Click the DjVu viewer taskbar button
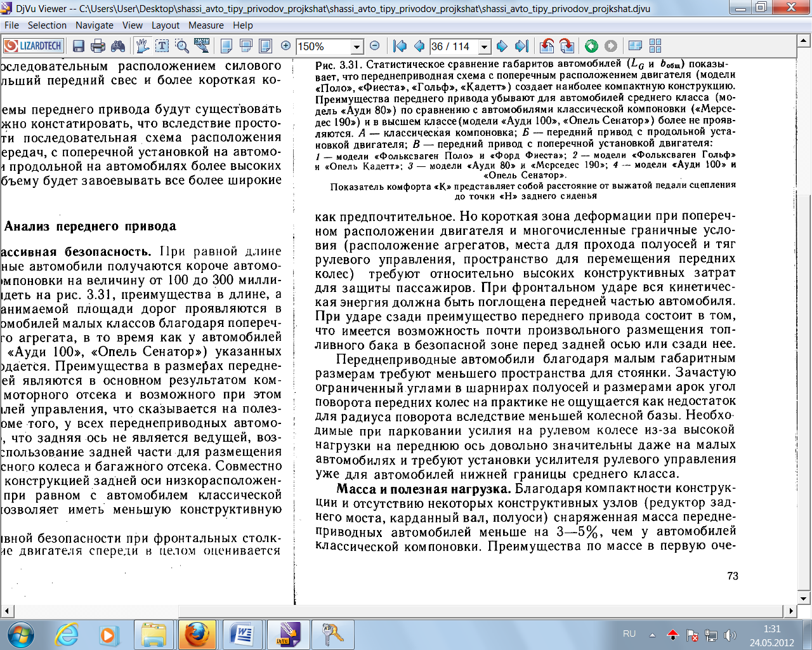This screenshot has height=650, width=812. tap(287, 634)
